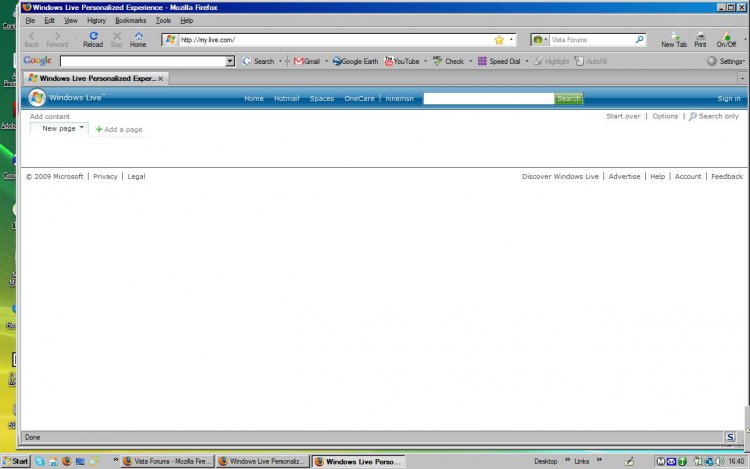Screen dimensions: 750x469
Task: Close the Windows Live tab
Action: (x=161, y=78)
